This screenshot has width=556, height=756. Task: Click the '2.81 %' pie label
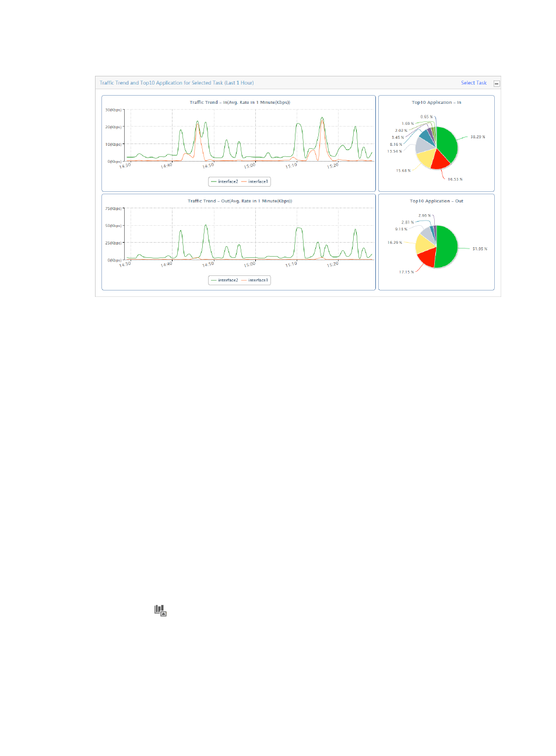tap(407, 222)
